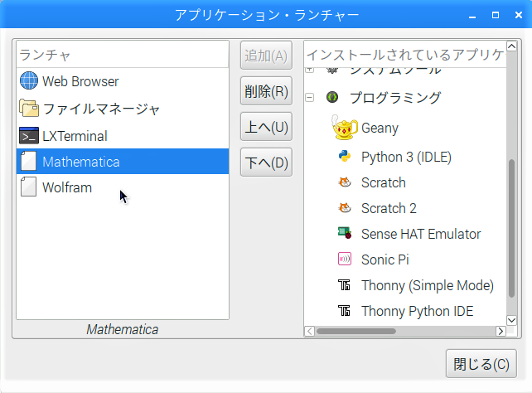Viewport: 532px width, 393px height.
Task: Click the Sense HAT Emulator icon
Action: (345, 233)
